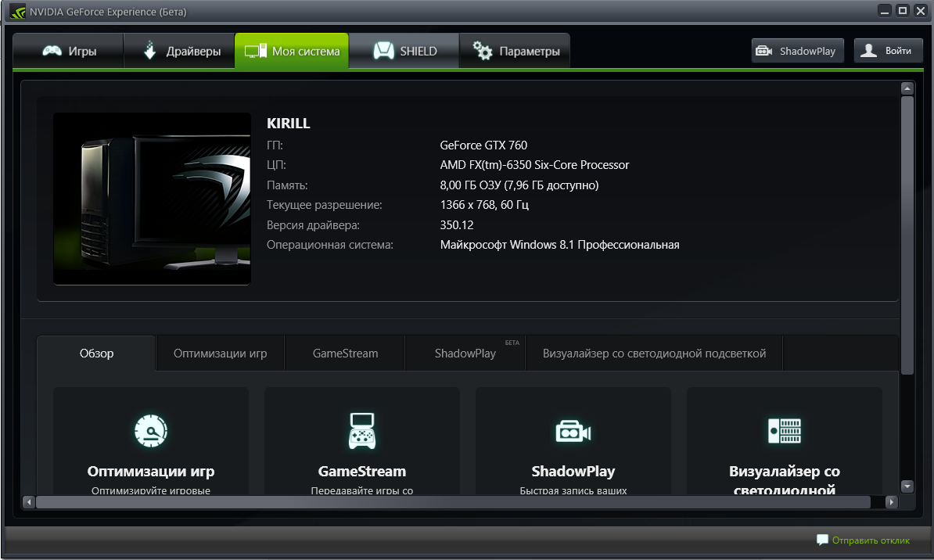Open the Игры tab
The width and height of the screenshot is (934, 560).
(69, 52)
